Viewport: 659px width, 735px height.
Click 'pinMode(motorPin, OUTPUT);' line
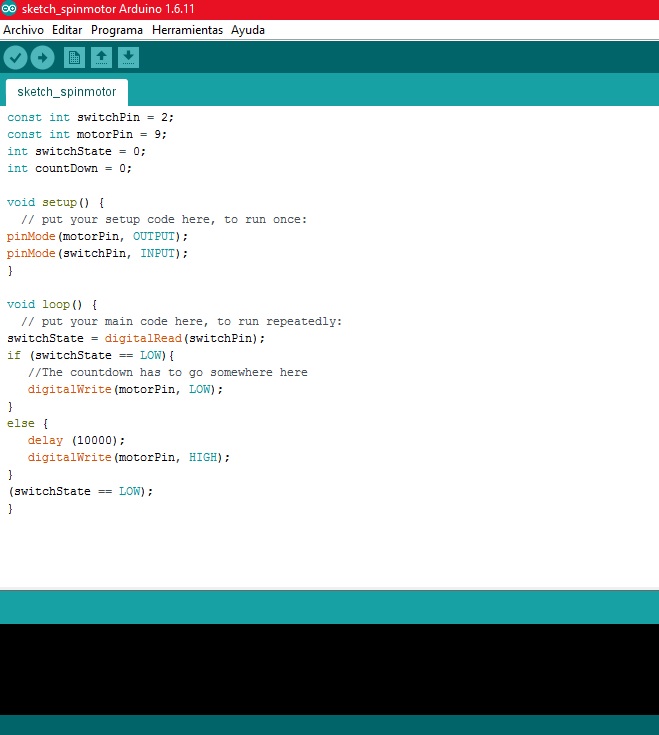(97, 236)
